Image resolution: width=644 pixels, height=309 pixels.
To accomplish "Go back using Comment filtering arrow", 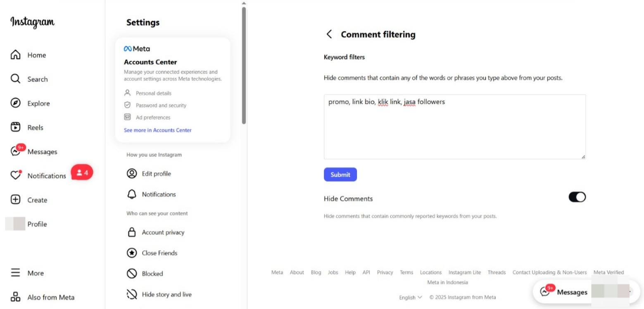I will point(329,34).
